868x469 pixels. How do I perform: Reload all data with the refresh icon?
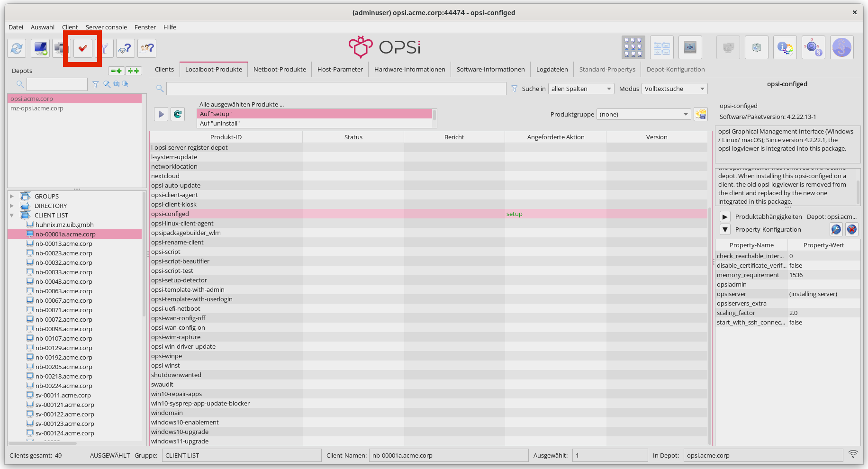coord(17,48)
